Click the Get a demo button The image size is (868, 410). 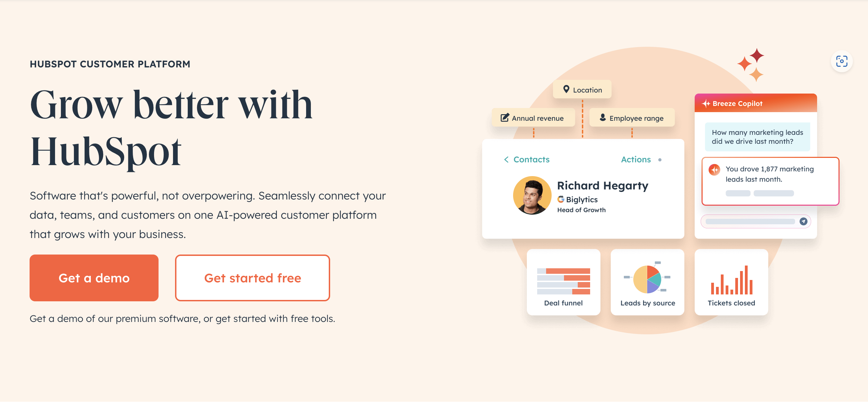click(x=94, y=278)
